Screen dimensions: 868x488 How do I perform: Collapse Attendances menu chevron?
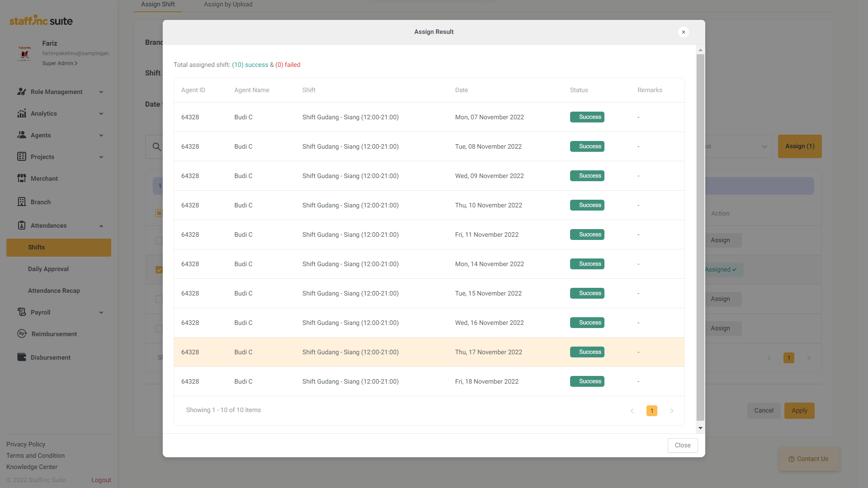101,226
